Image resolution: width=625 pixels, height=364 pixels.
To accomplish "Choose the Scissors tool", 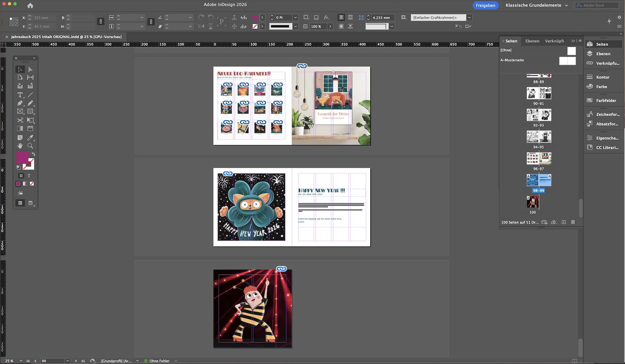I will pos(20,120).
